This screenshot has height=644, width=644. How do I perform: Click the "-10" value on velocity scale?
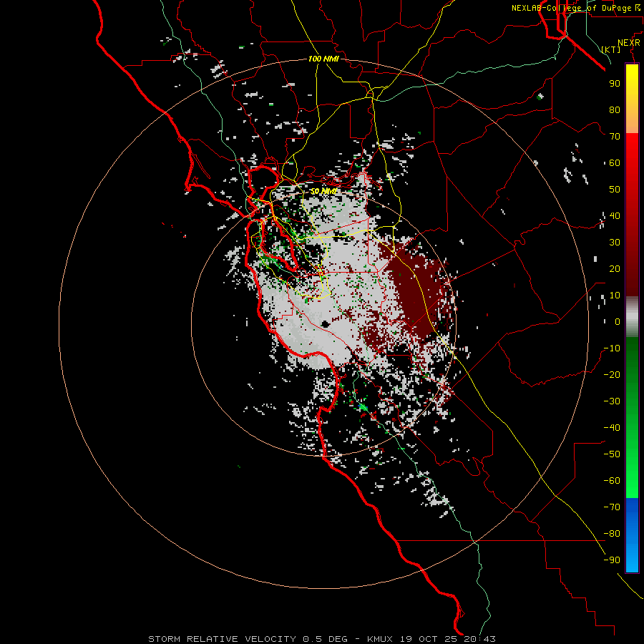click(x=612, y=348)
